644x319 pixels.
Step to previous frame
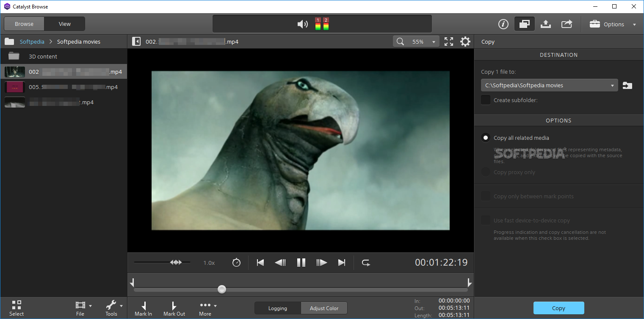click(280, 263)
